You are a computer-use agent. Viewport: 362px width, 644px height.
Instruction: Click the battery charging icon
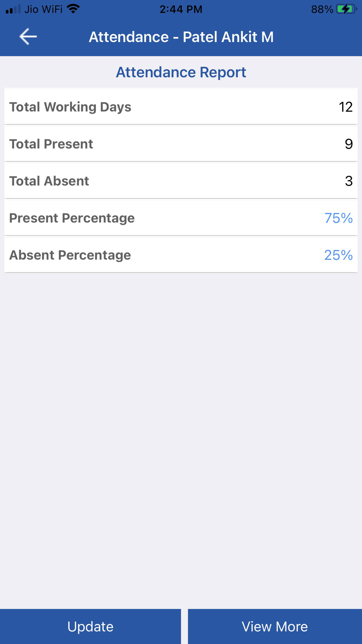[x=346, y=9]
